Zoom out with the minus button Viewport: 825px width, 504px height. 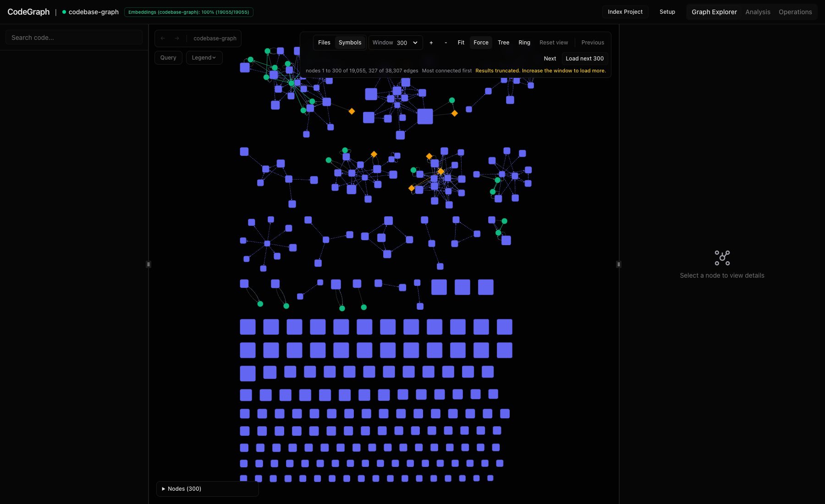[x=445, y=43]
